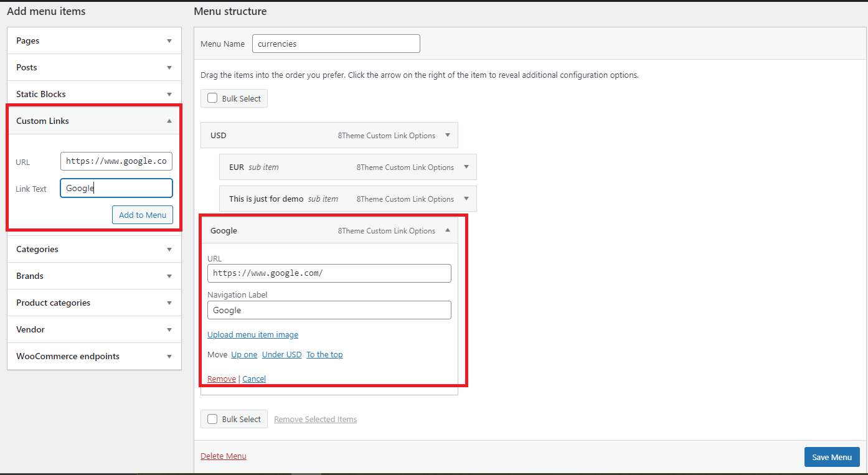Expand the Static Blocks section
868x475 pixels.
pyautogui.click(x=94, y=94)
